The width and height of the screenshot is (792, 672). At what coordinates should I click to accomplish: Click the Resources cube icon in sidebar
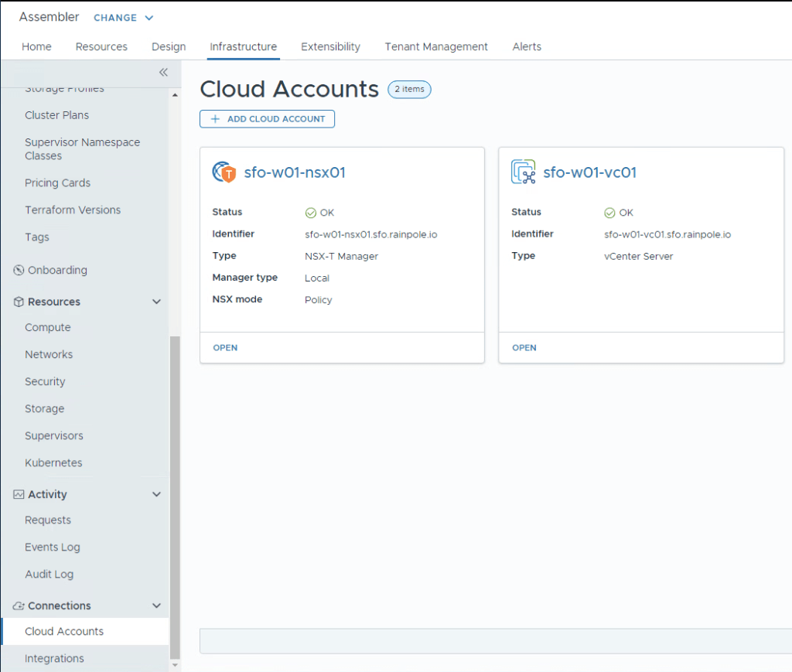point(19,302)
